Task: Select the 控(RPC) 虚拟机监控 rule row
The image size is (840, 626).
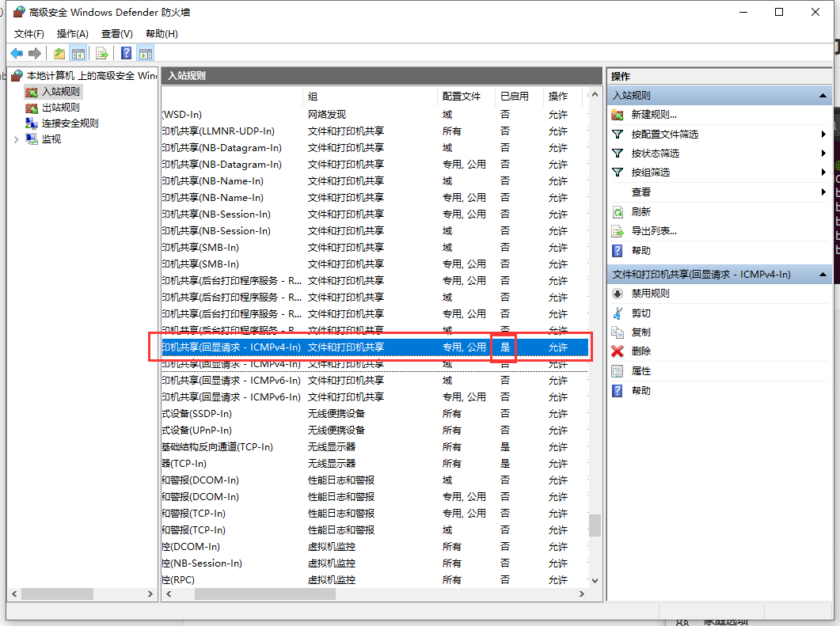Action: [374, 579]
